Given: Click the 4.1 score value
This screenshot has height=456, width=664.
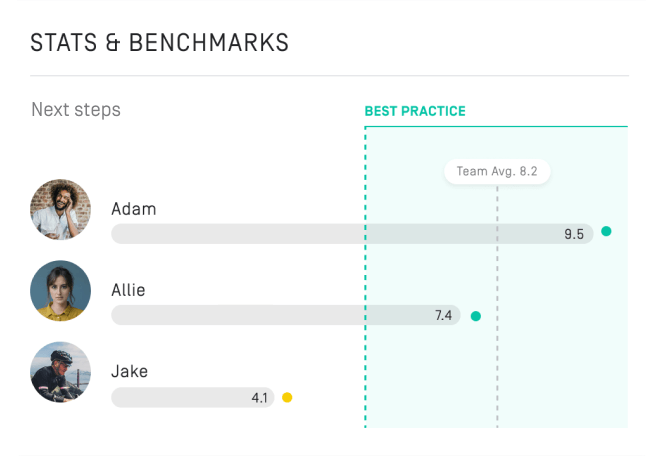Looking at the screenshot, I should (x=260, y=398).
